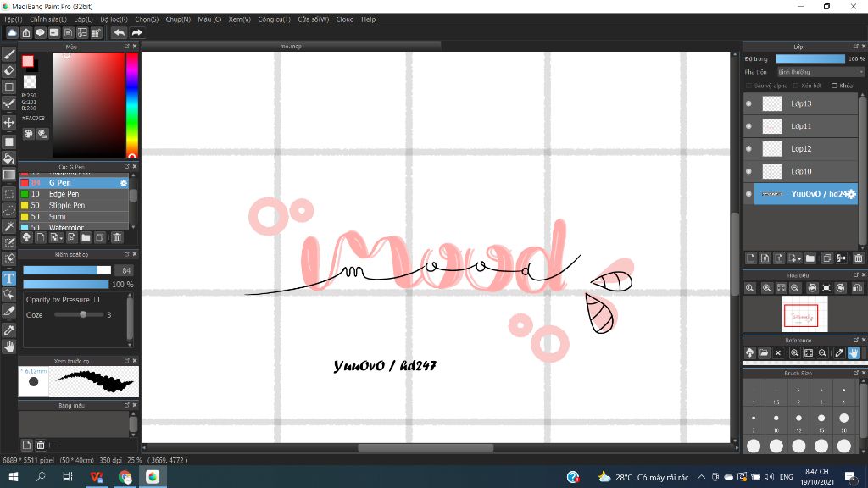The height and width of the screenshot is (488, 868).
Task: Select the Sumi brush
Action: [75, 216]
